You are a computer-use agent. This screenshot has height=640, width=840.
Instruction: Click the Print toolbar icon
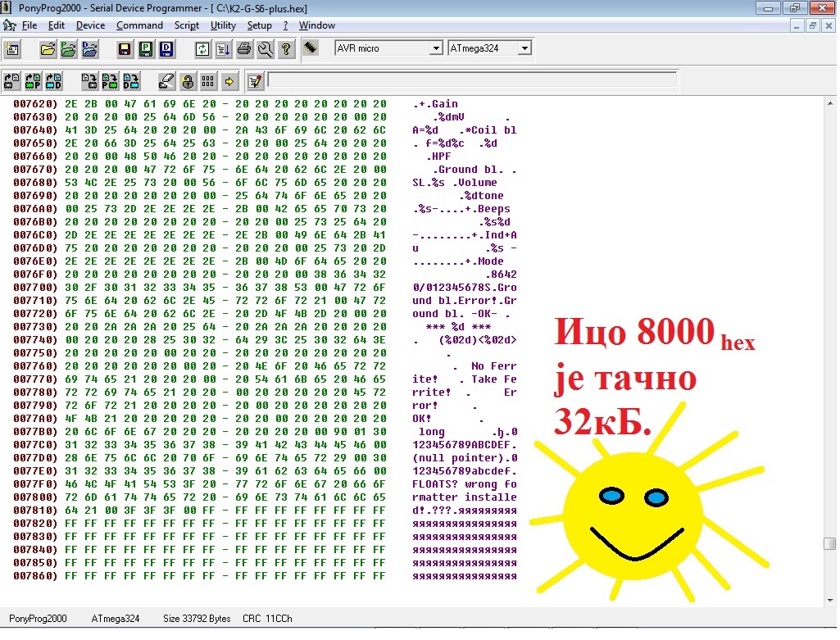(244, 49)
